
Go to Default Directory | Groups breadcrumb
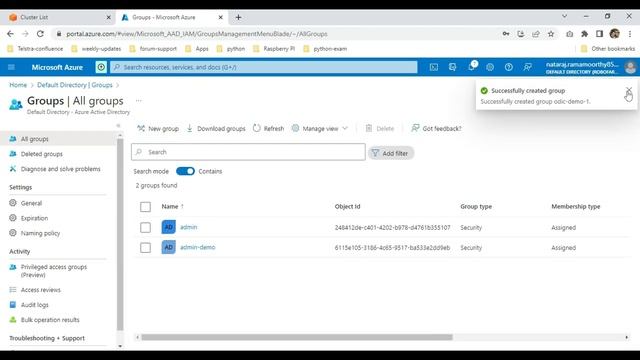point(75,85)
